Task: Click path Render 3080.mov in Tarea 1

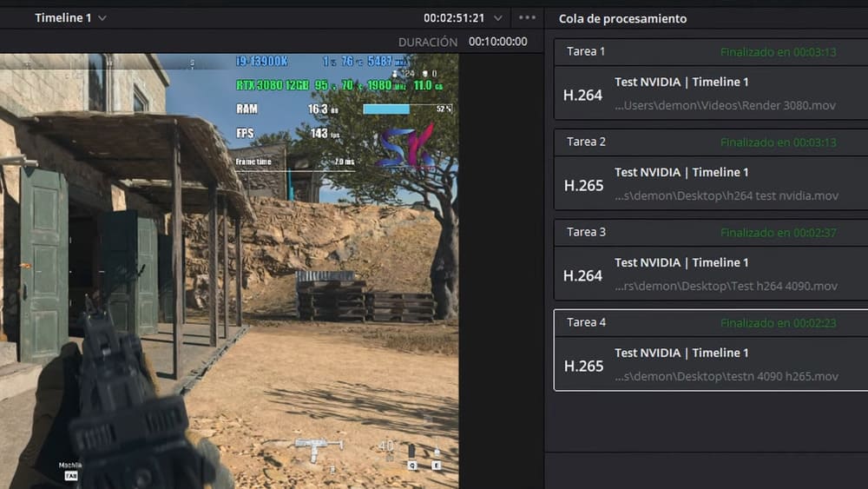Action: (x=725, y=105)
